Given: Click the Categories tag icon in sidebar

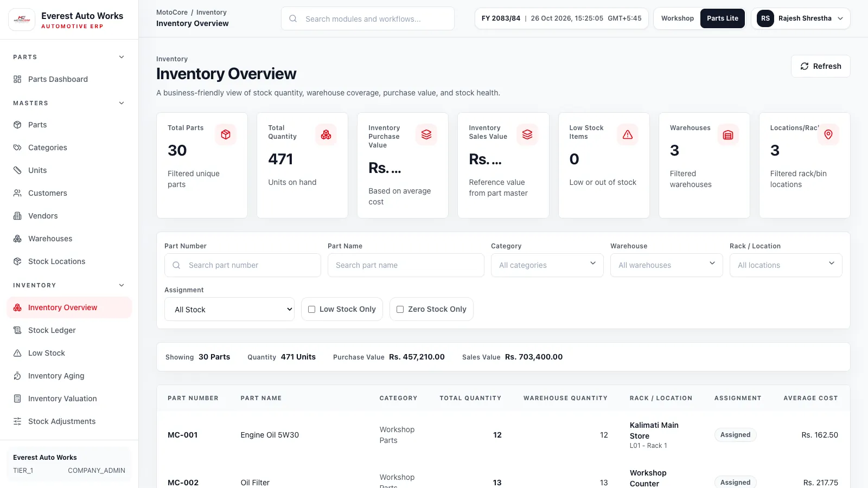Looking at the screenshot, I should point(17,147).
